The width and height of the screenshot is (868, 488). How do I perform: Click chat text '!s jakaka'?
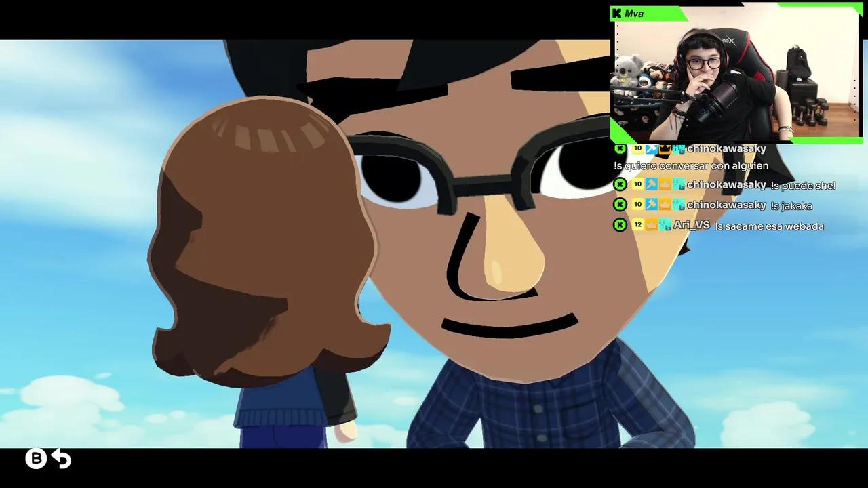(791, 205)
